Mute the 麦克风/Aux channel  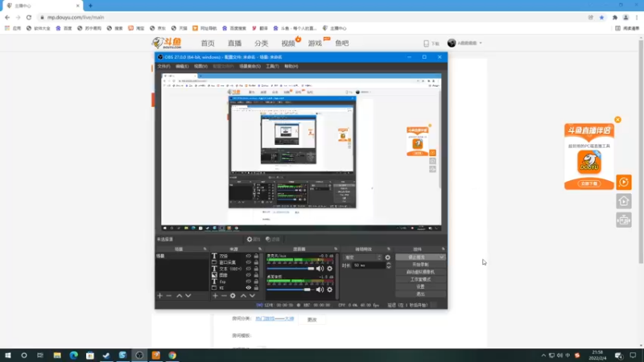[320, 269]
